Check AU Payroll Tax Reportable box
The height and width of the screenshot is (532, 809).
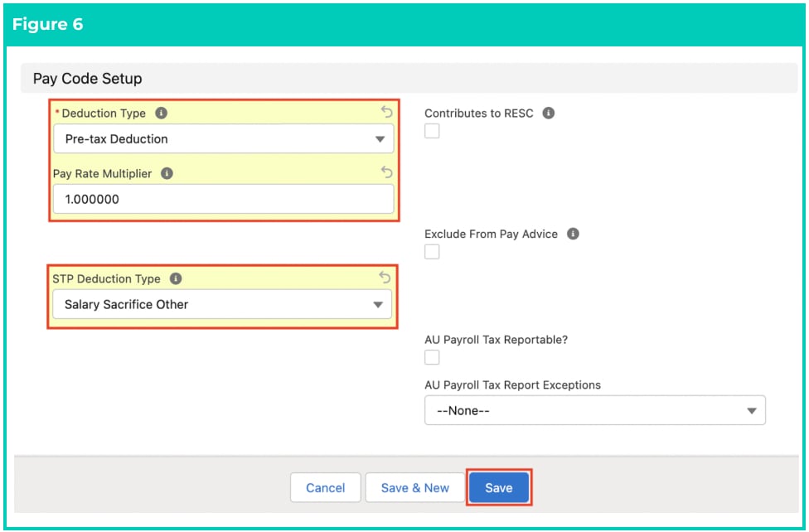(x=432, y=357)
